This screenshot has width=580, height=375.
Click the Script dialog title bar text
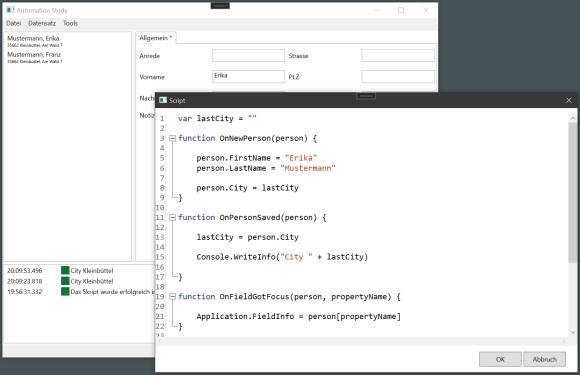177,100
